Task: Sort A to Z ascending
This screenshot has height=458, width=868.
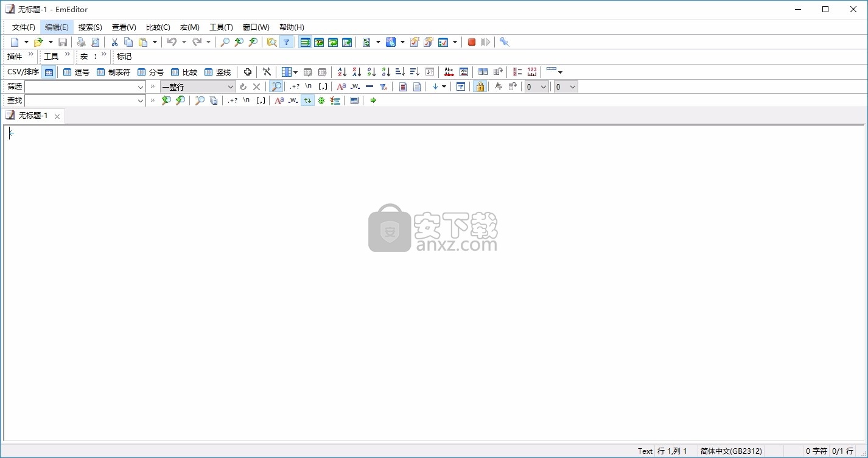Action: click(x=342, y=72)
